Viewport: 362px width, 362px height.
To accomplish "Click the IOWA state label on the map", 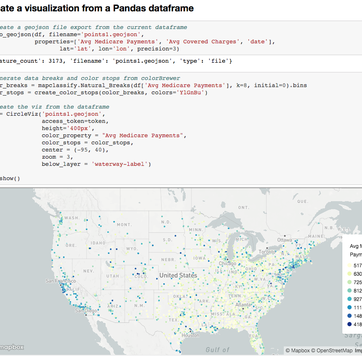I will 199,258.
